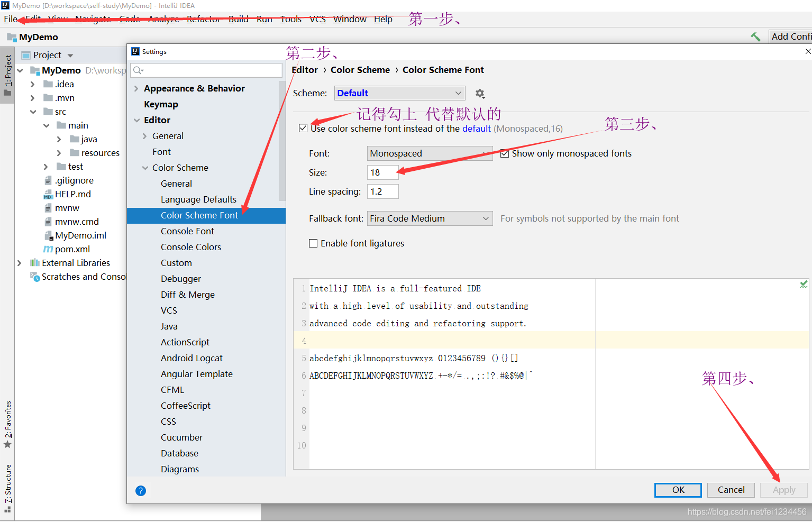The image size is (812, 522).
Task: Click the mvnw.cmd file icon
Action: point(48,222)
